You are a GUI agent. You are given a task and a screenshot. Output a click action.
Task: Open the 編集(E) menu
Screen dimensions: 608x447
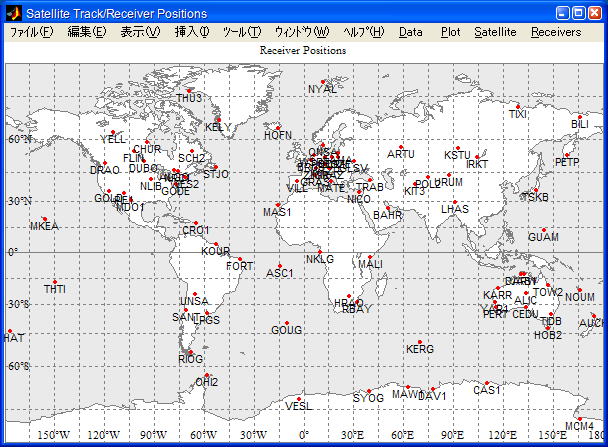pos(87,32)
